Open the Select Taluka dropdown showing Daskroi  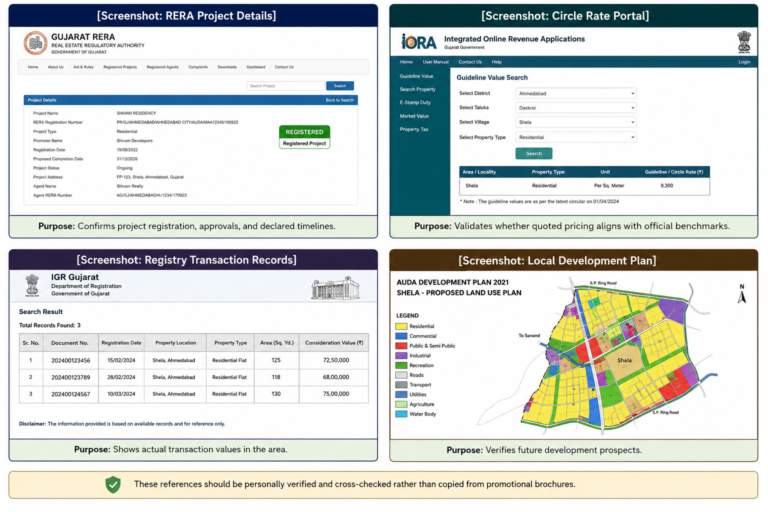click(576, 107)
